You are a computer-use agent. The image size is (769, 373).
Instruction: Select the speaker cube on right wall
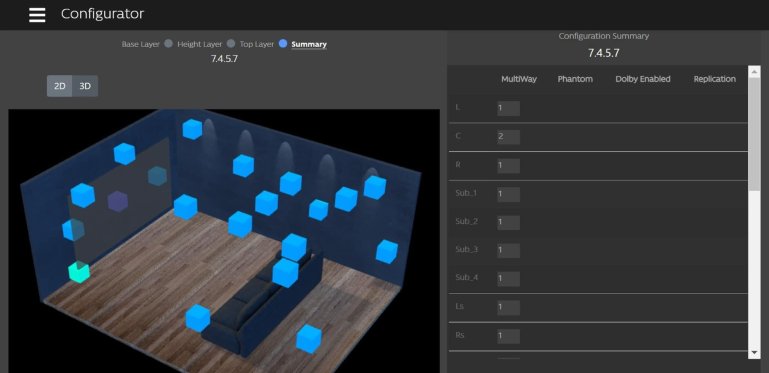(x=386, y=251)
